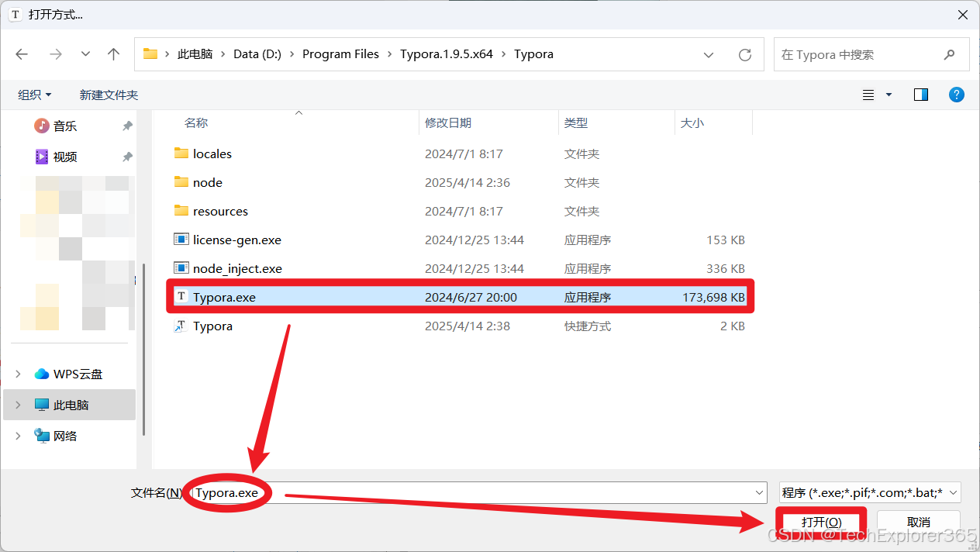
Task: Select the Typora.exe file icon
Action: tap(181, 297)
